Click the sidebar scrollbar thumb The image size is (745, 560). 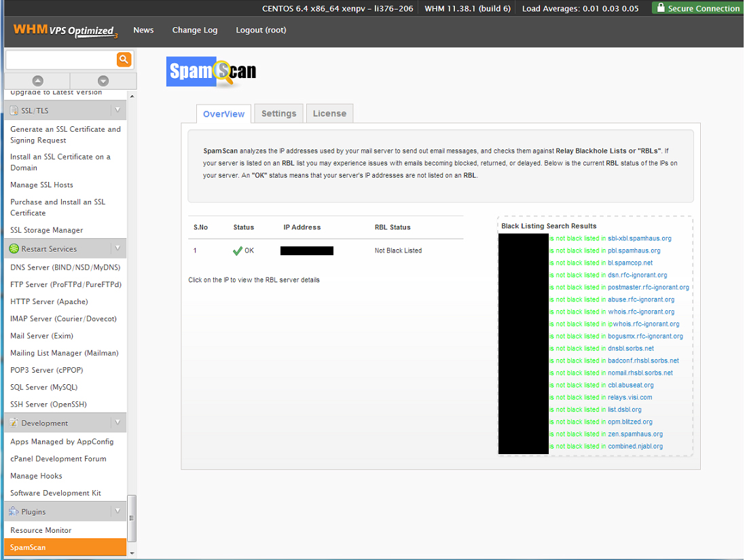(x=132, y=518)
